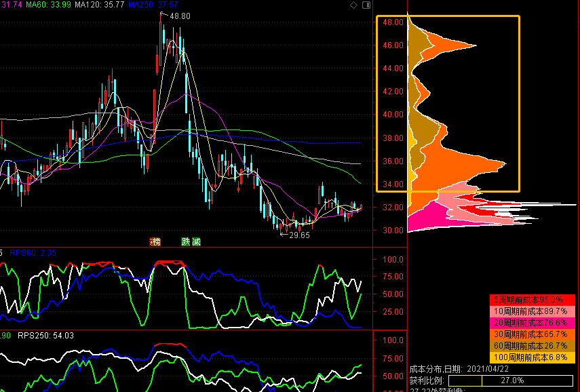Image resolution: width=580 pixels, height=392 pixels.
Task: Click the red 榜 event marker icon
Action: point(156,242)
